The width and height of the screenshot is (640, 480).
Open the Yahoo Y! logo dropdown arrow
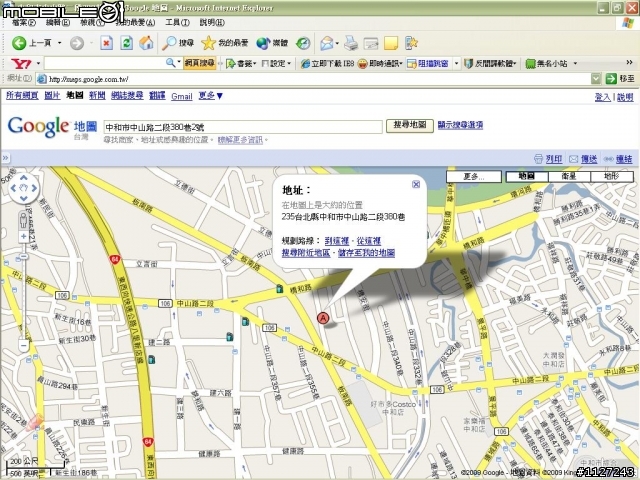tap(38, 64)
